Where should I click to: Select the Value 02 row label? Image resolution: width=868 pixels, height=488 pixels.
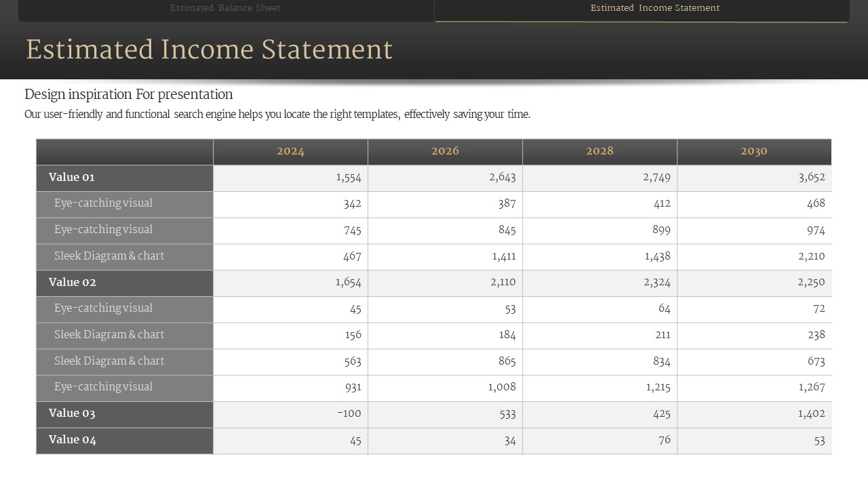coord(72,283)
